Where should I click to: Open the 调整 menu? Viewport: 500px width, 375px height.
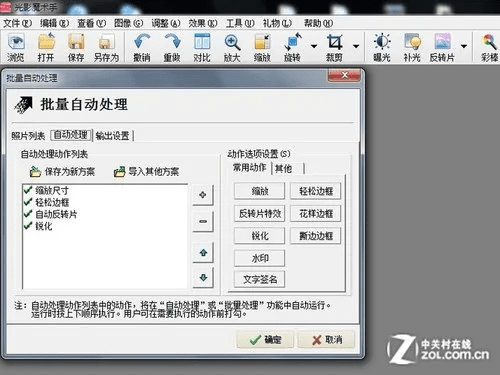click(x=166, y=23)
